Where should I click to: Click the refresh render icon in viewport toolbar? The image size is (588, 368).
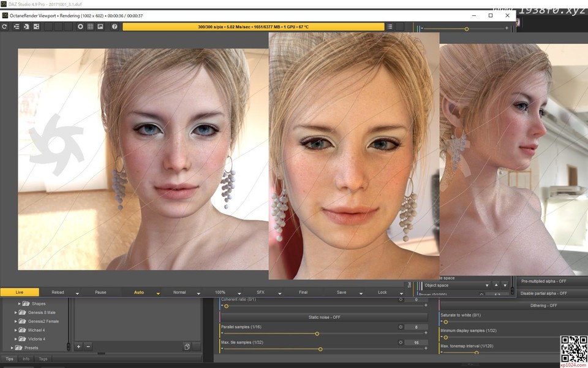coord(5,27)
